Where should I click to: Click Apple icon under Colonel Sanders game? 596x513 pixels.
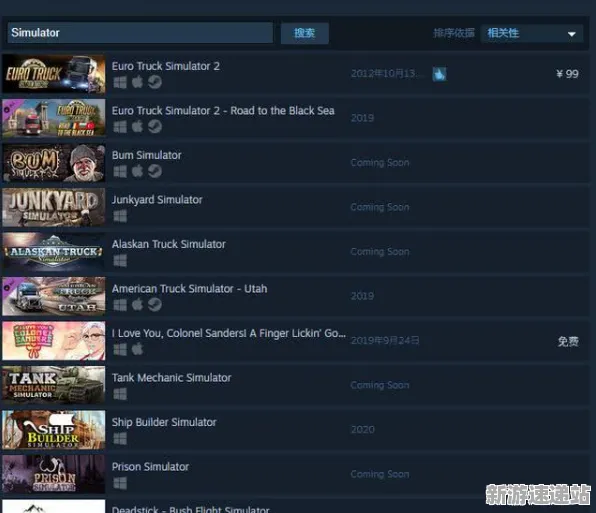(138, 349)
